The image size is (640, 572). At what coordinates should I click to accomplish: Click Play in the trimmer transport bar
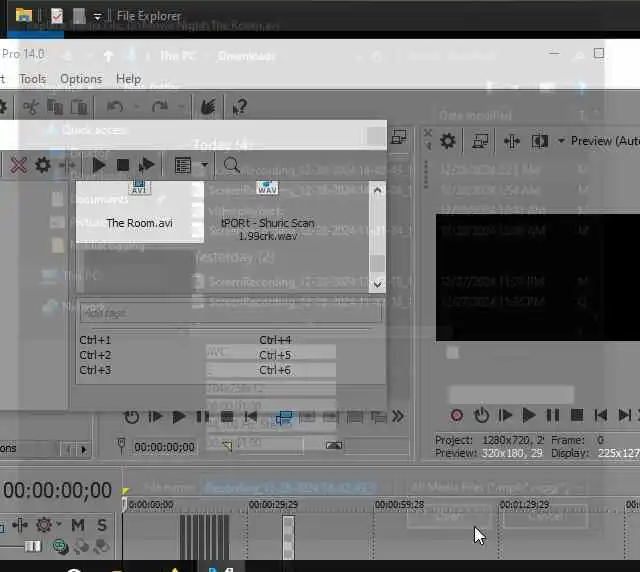click(x=179, y=417)
